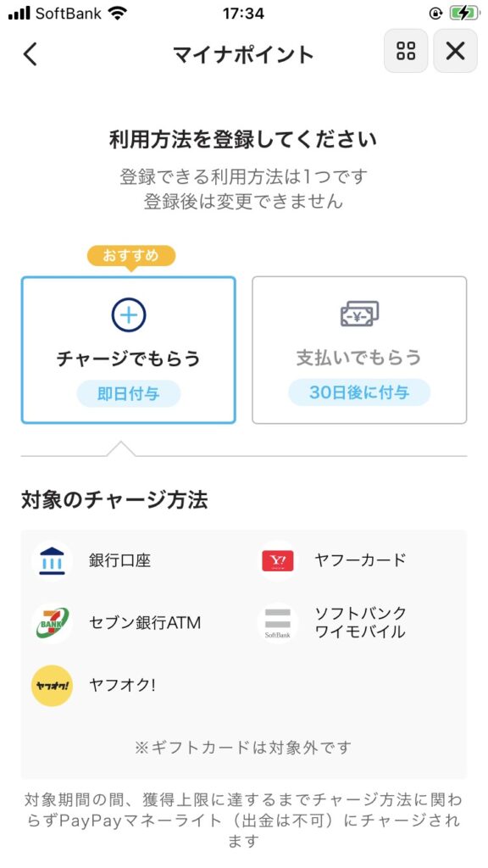
Task: Tap the yen banknotes payment icon
Action: click(x=359, y=314)
